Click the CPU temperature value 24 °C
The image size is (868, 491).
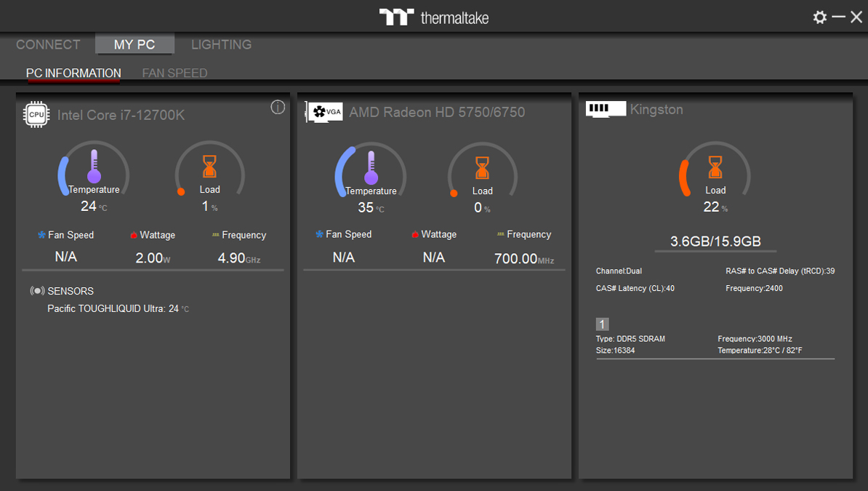[94, 206]
